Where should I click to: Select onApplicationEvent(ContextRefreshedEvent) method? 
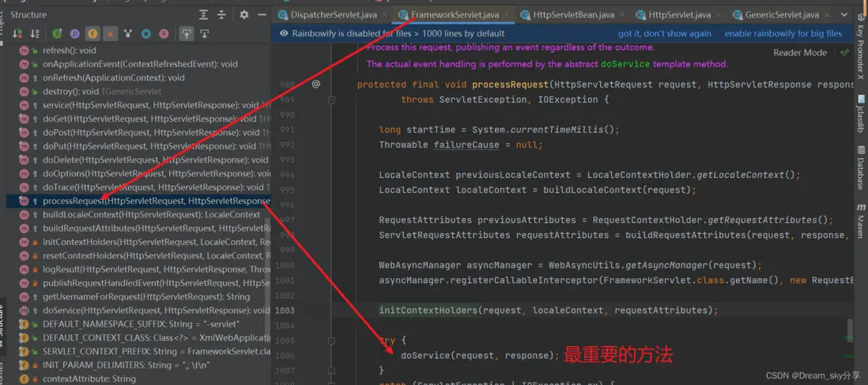pyautogui.click(x=140, y=64)
